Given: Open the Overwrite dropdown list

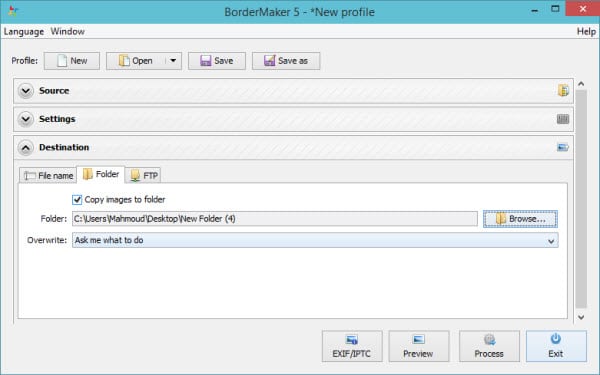Looking at the screenshot, I should (315, 240).
